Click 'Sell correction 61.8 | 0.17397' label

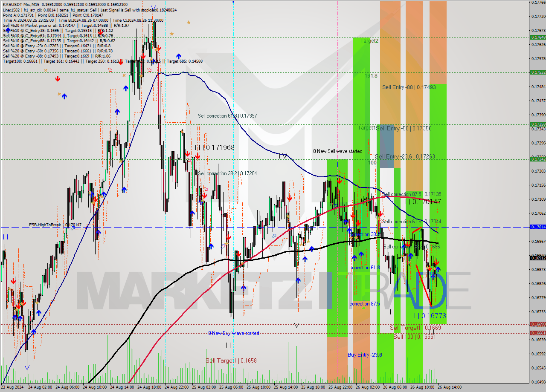click(x=227, y=116)
